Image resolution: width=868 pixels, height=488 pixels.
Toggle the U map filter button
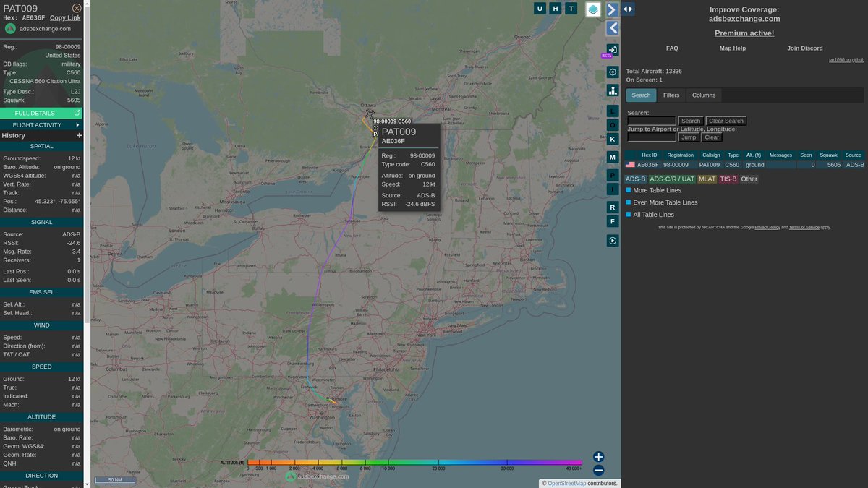click(540, 9)
